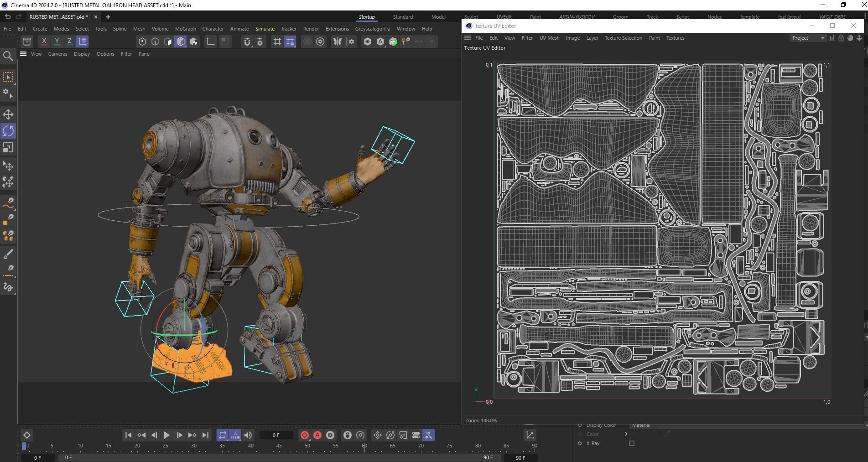The image size is (868, 462).
Task: Switch to the Model layout tab
Action: [x=438, y=17]
